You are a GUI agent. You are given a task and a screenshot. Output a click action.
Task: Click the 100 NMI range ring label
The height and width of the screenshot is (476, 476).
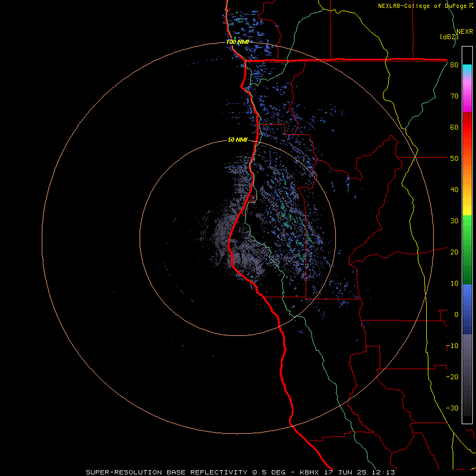(x=237, y=42)
